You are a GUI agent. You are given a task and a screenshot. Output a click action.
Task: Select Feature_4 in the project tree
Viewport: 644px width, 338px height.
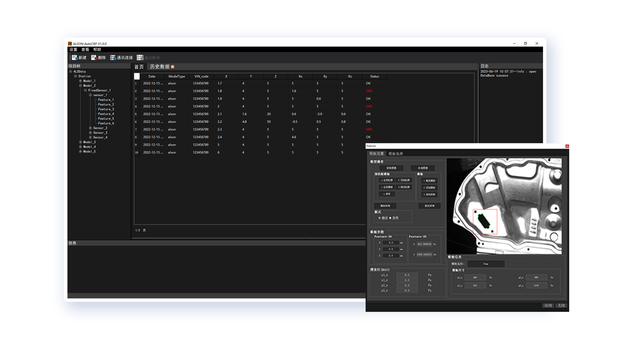point(106,114)
